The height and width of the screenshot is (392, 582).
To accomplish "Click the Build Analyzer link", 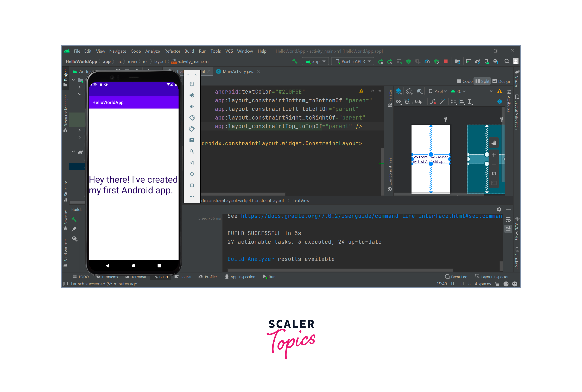I will click(251, 259).
